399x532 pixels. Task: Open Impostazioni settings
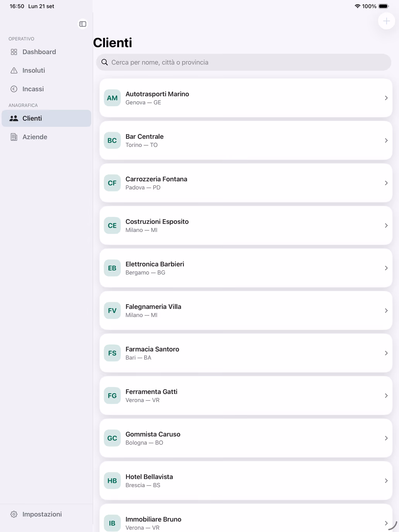(x=46, y=514)
